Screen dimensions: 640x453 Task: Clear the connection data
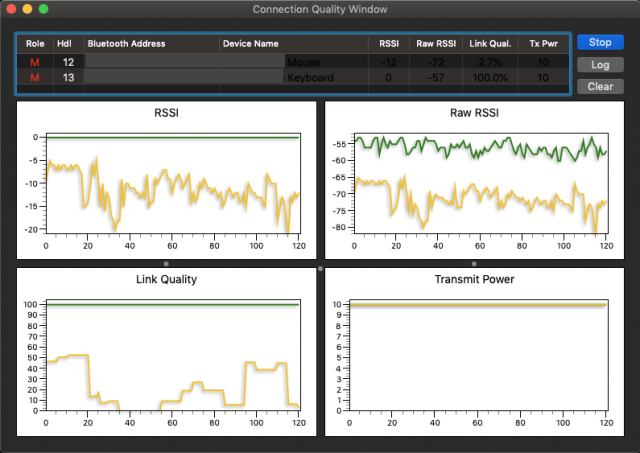(600, 87)
